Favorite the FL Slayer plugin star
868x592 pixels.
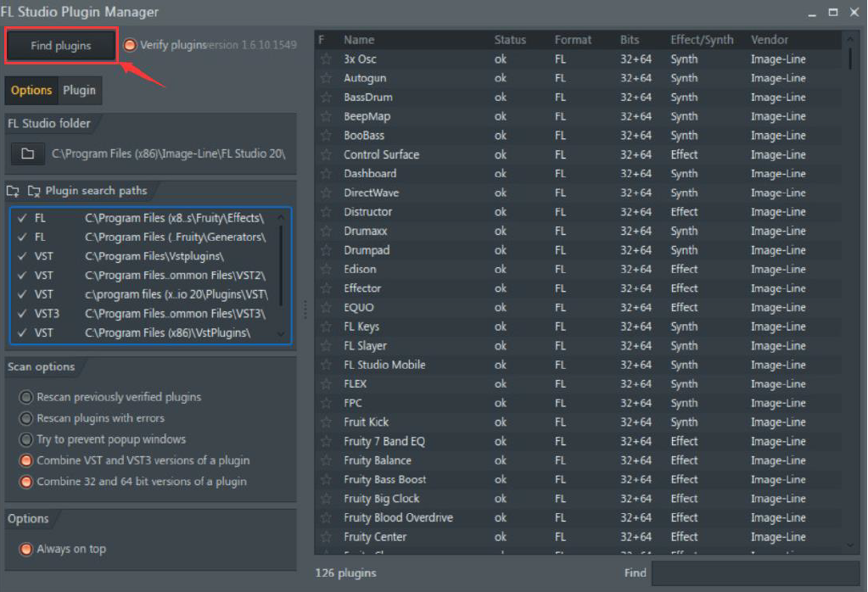[326, 345]
